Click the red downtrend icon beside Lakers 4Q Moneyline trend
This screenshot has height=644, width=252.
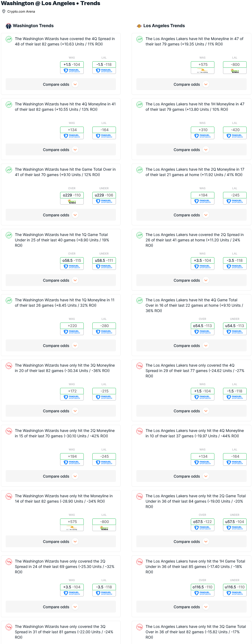[x=140, y=431]
